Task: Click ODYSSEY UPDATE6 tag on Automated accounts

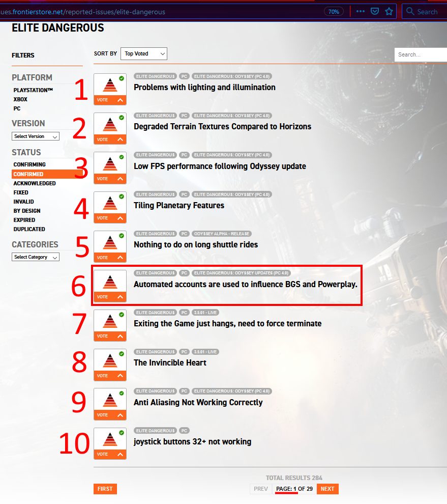Action: pos(241,273)
